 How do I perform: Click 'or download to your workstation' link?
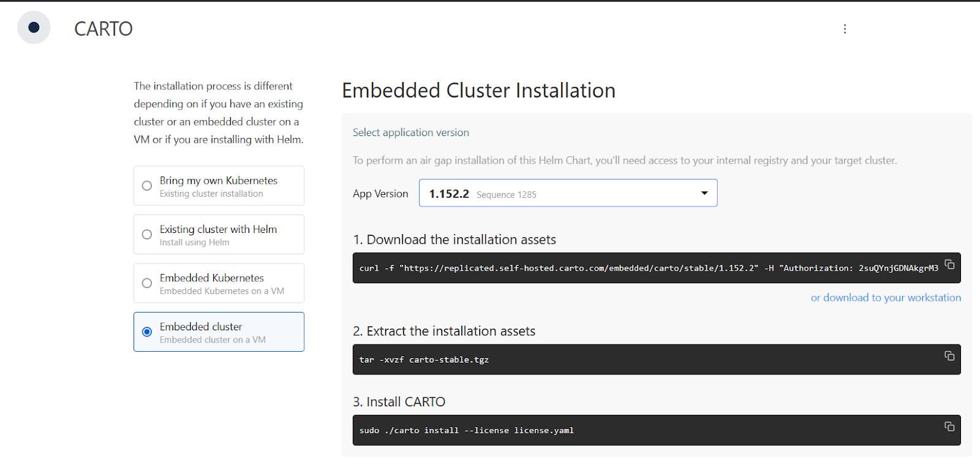click(886, 298)
